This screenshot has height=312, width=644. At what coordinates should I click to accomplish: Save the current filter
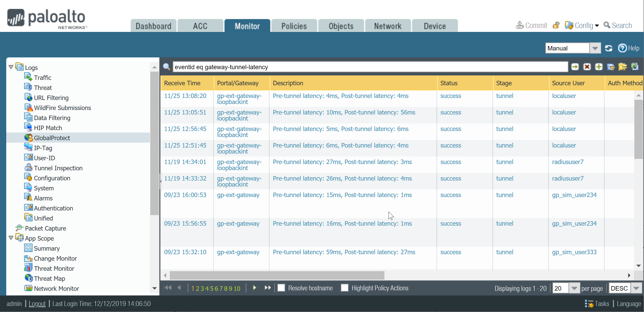(x=611, y=67)
